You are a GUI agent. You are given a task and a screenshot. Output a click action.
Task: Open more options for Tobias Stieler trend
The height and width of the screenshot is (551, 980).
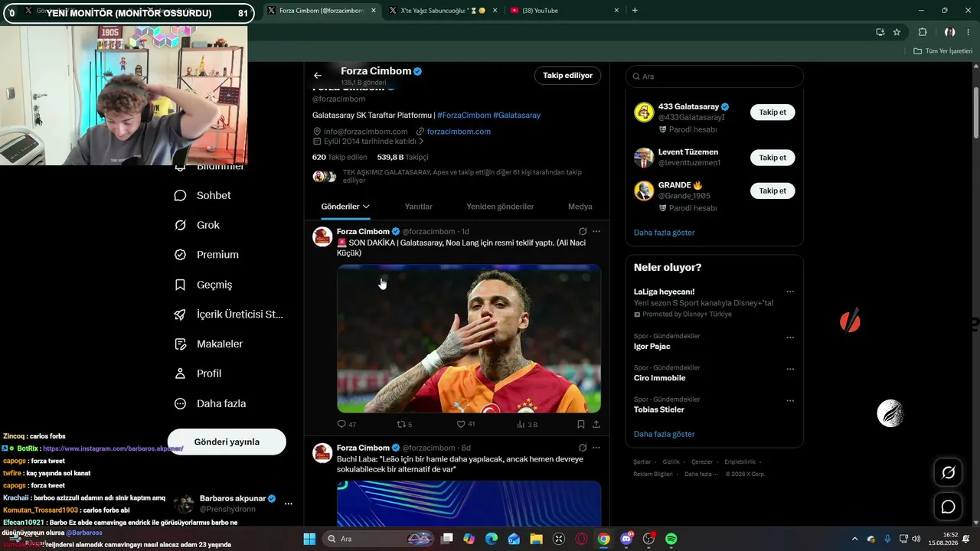790,400
